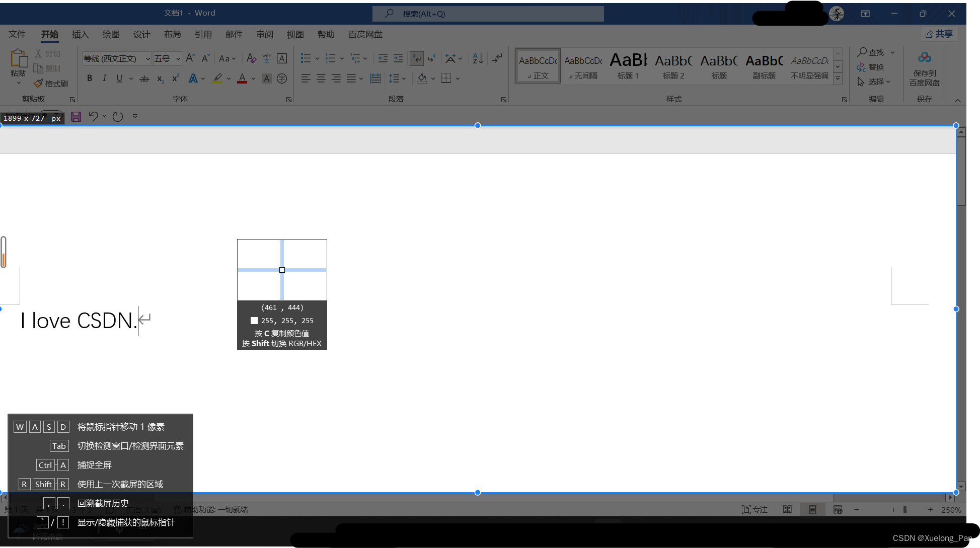Image resolution: width=980 pixels, height=548 pixels.
Task: Click the Save disk icon in quick access
Action: (76, 117)
